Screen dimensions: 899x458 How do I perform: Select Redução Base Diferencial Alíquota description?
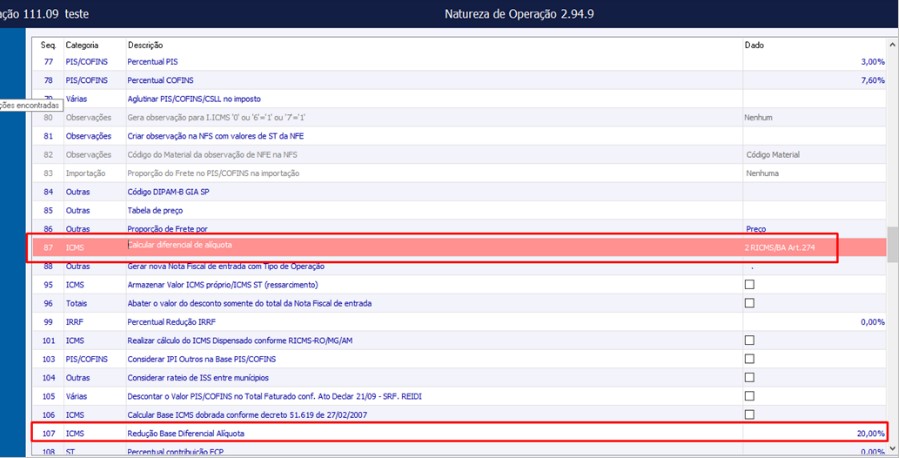tap(186, 433)
